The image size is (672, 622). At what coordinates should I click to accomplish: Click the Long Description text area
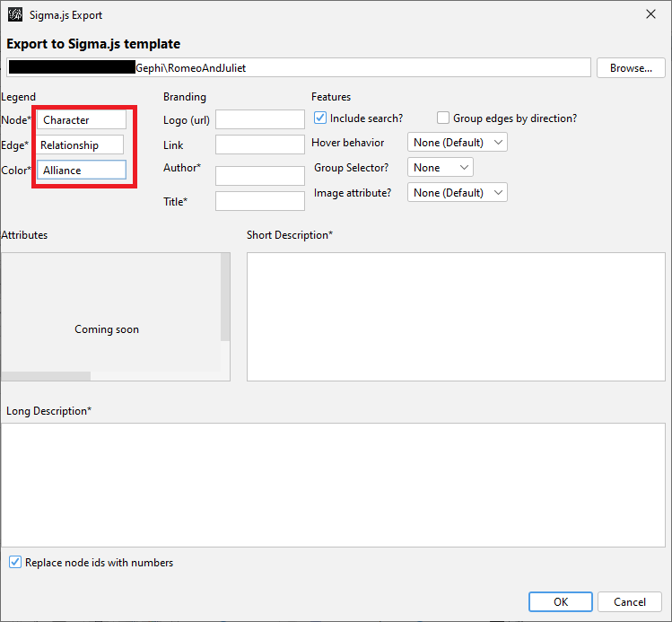(x=333, y=485)
